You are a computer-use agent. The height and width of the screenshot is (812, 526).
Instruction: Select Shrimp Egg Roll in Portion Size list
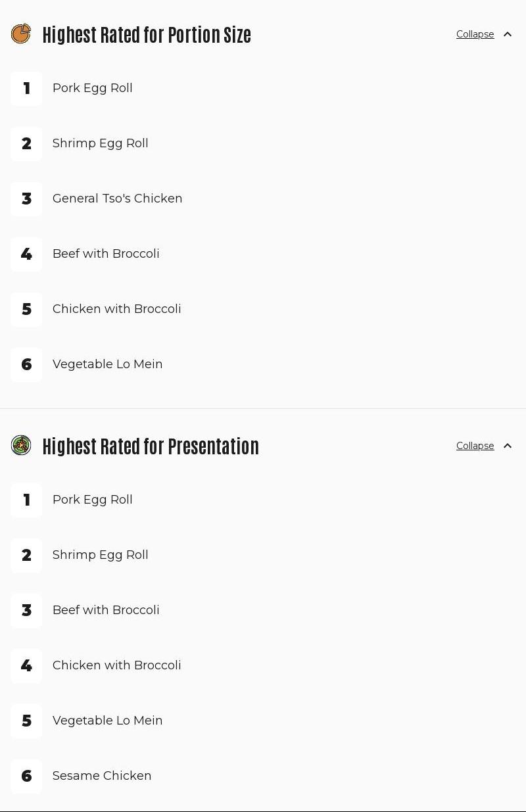pos(101,143)
